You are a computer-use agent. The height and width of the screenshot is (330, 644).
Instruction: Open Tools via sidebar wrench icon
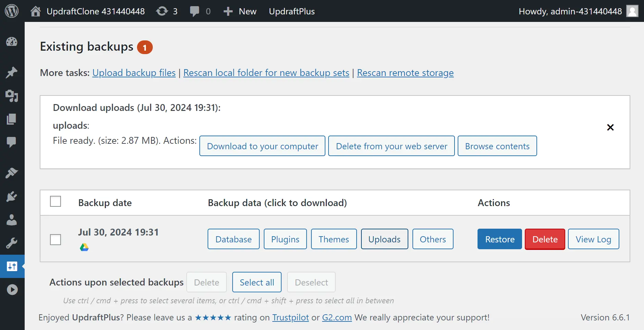12,243
